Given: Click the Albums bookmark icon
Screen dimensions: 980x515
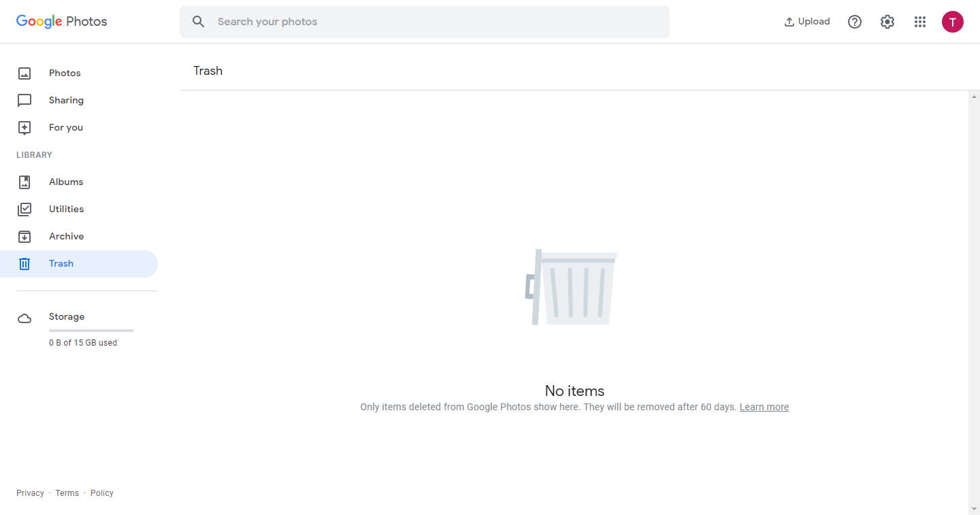Looking at the screenshot, I should [24, 182].
